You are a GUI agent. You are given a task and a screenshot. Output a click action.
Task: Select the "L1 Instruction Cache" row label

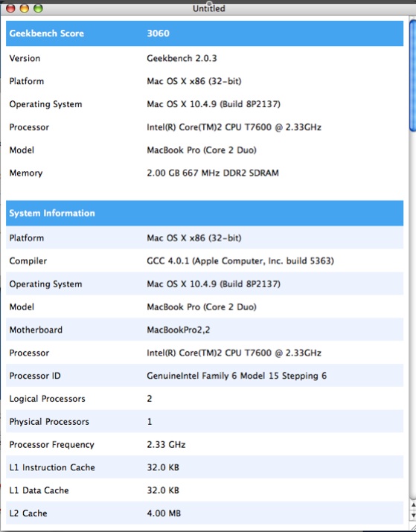[52, 467]
